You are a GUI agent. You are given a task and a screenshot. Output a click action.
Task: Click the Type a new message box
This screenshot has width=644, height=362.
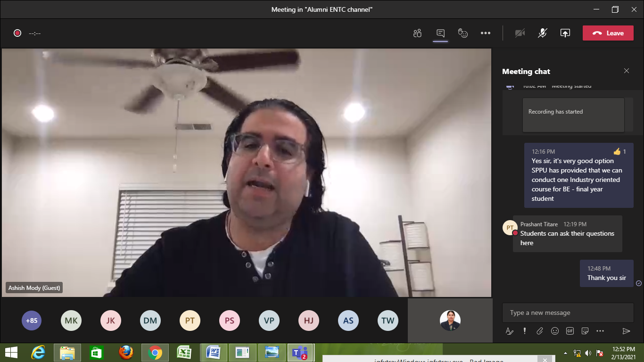pyautogui.click(x=568, y=313)
